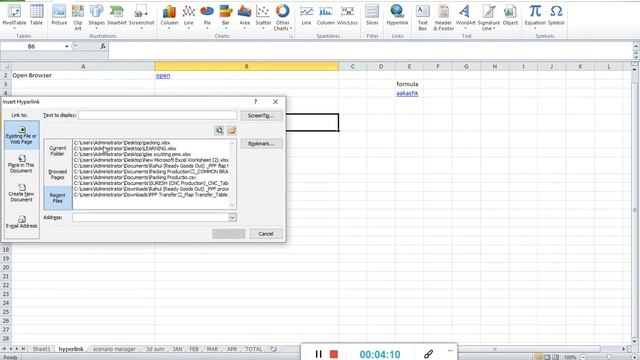Select packing.xlsx in recent files list
Image resolution: width=640 pixels, height=360 pixels.
tap(122, 143)
